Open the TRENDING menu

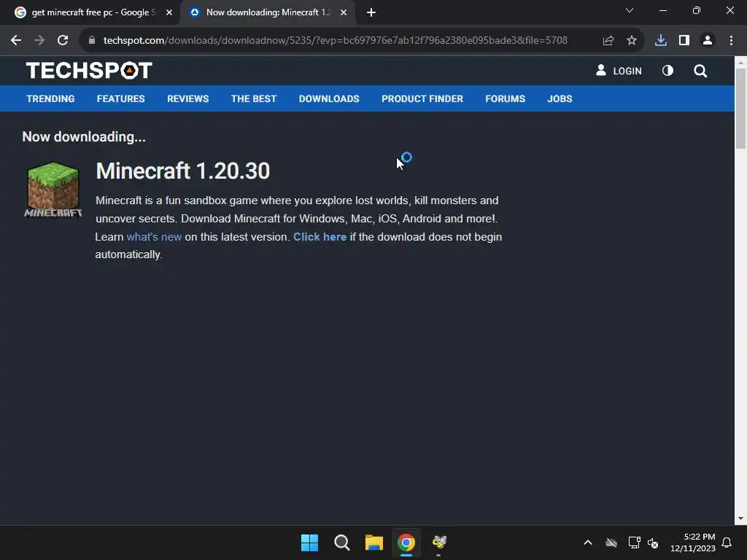pyautogui.click(x=50, y=98)
